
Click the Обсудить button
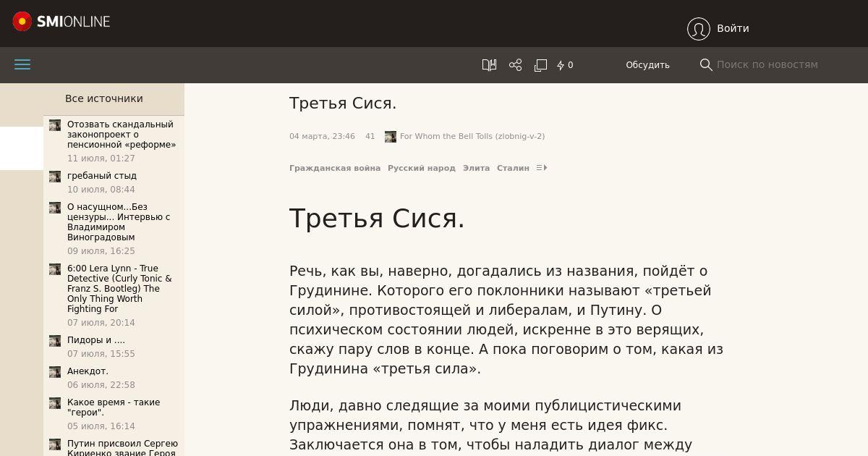tap(647, 65)
